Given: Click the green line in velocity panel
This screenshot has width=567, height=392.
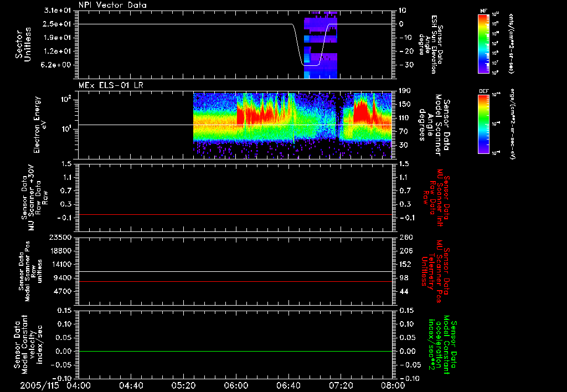Looking at the screenshot, I should [x=235, y=351].
